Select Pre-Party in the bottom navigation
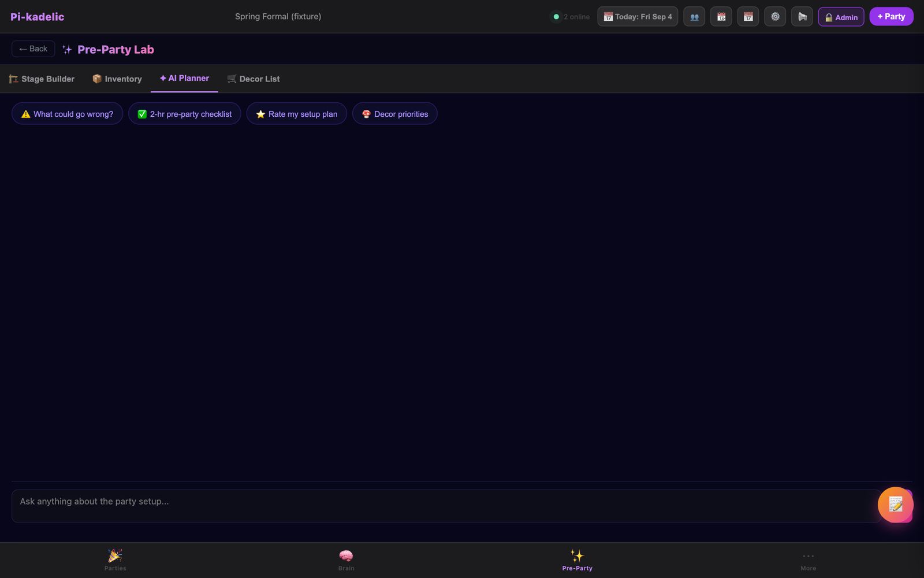The image size is (924, 578). tap(577, 560)
